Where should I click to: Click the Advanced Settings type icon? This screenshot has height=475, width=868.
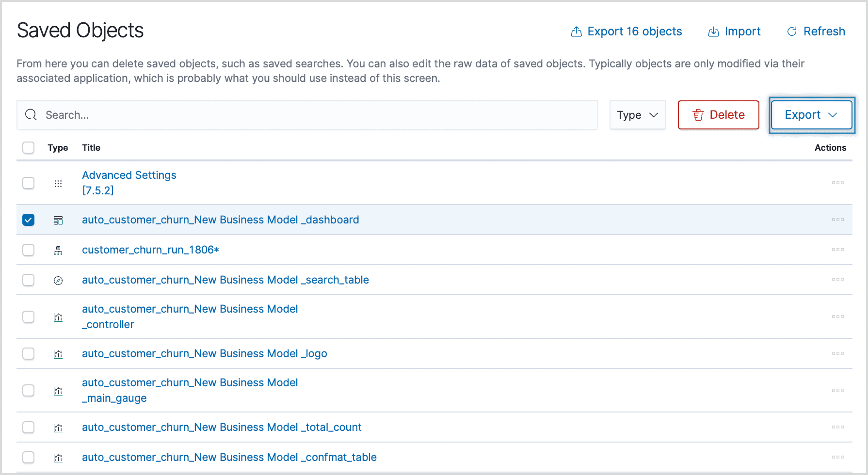point(58,184)
